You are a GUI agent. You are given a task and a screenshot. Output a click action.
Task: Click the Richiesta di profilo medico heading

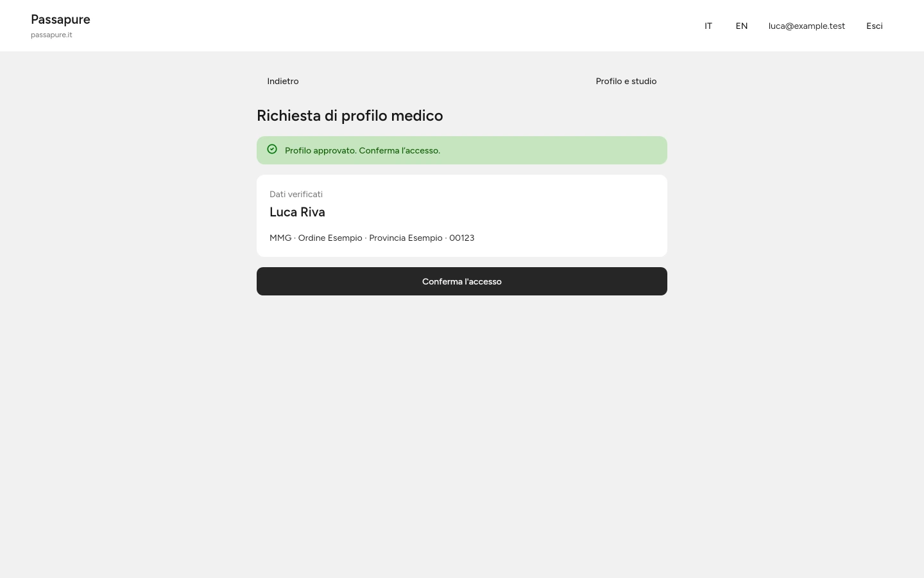[x=350, y=116]
